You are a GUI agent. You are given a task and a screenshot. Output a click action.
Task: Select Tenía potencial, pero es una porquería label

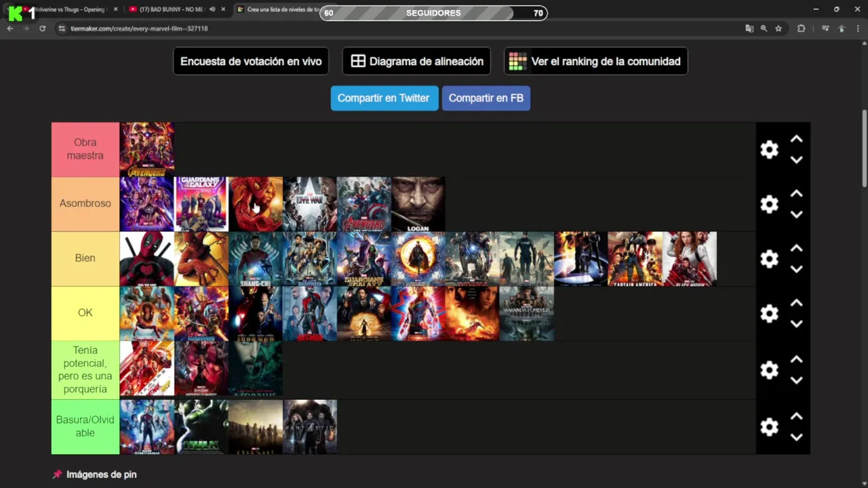(85, 369)
